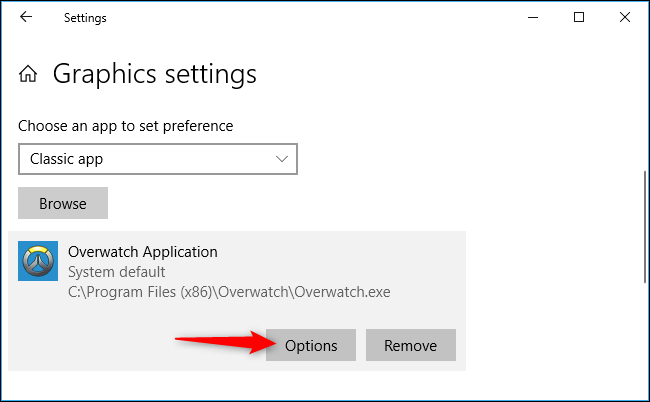Click the empty title bar area
This screenshot has width=650, height=402.
pos(300,17)
